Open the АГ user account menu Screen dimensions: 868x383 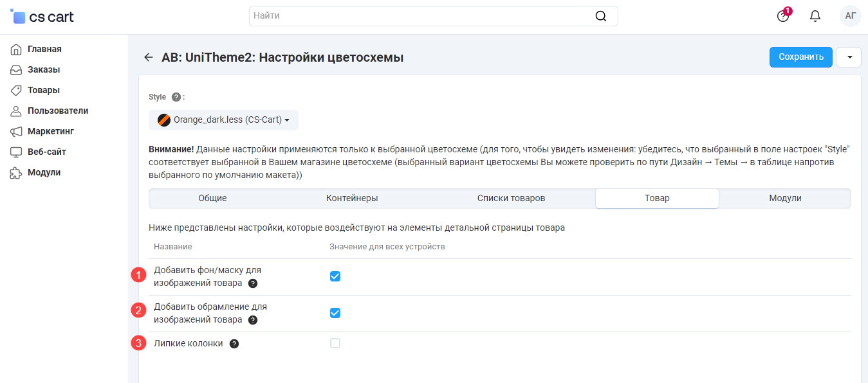click(850, 16)
